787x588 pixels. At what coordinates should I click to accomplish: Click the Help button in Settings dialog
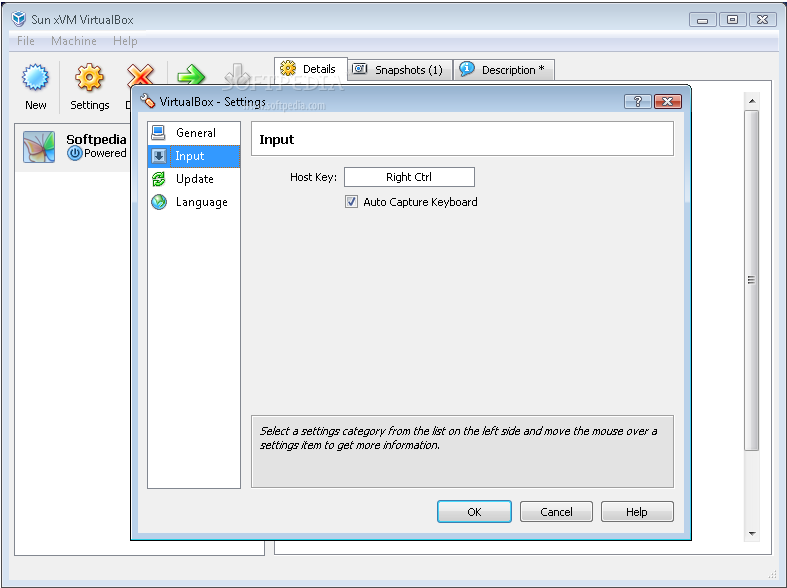(637, 512)
